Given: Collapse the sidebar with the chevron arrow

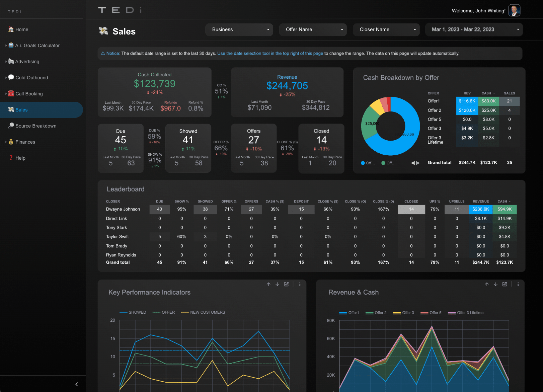Looking at the screenshot, I should (77, 384).
